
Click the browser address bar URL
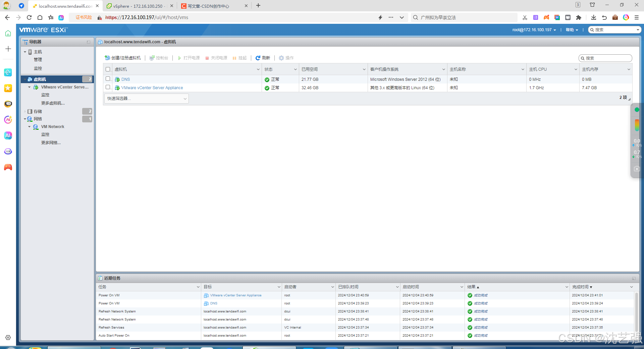pos(147,17)
